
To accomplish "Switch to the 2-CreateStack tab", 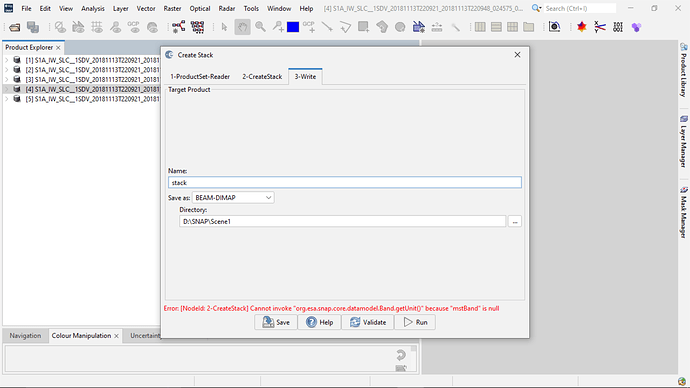I will coord(262,77).
